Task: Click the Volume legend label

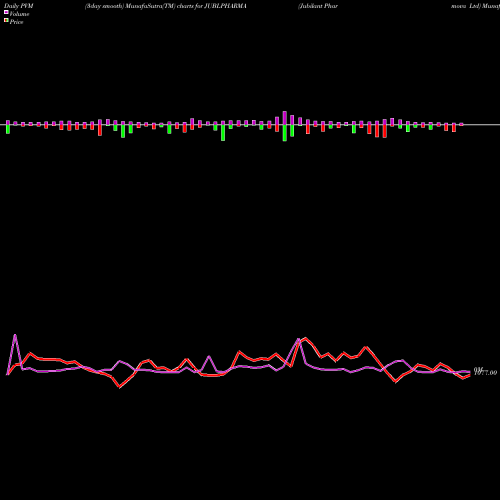Action: click(19, 14)
